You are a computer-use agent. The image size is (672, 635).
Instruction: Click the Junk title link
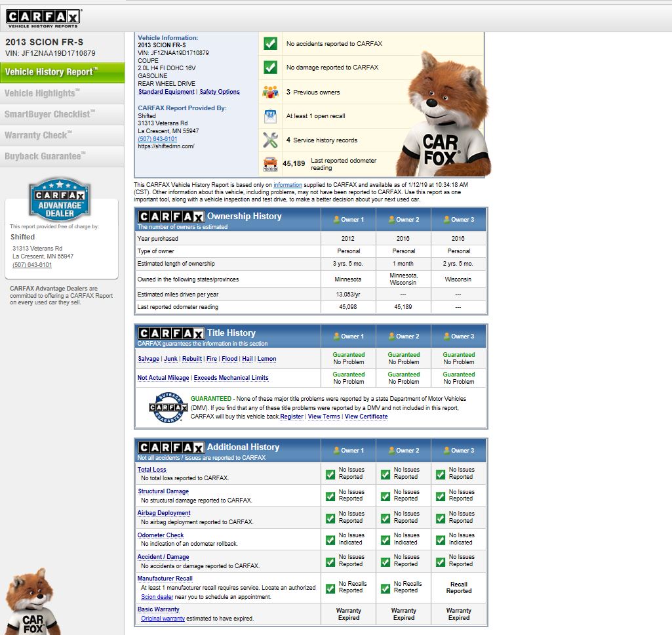(170, 359)
